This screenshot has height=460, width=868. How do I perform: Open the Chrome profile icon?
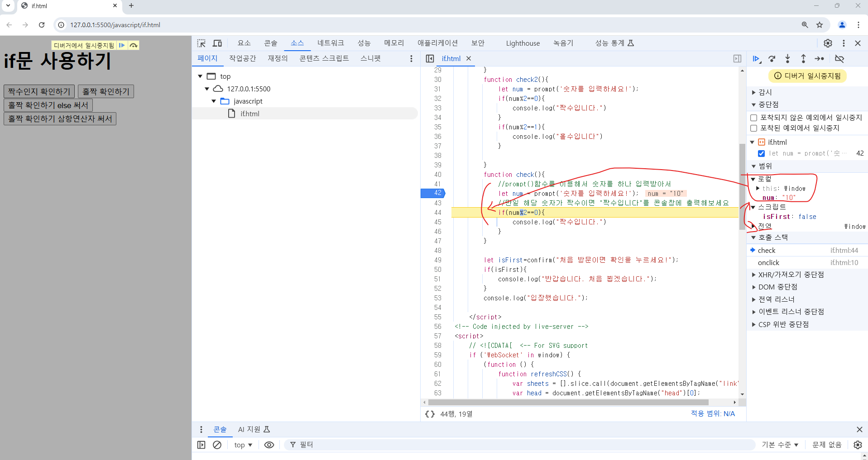[842, 25]
